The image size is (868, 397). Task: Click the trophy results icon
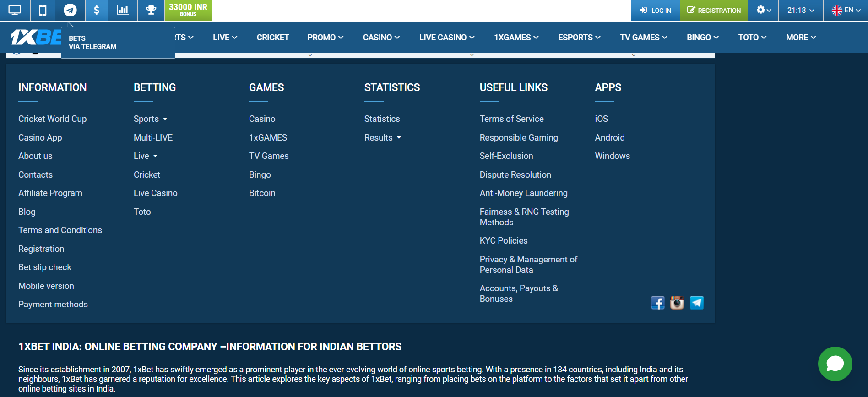[151, 10]
